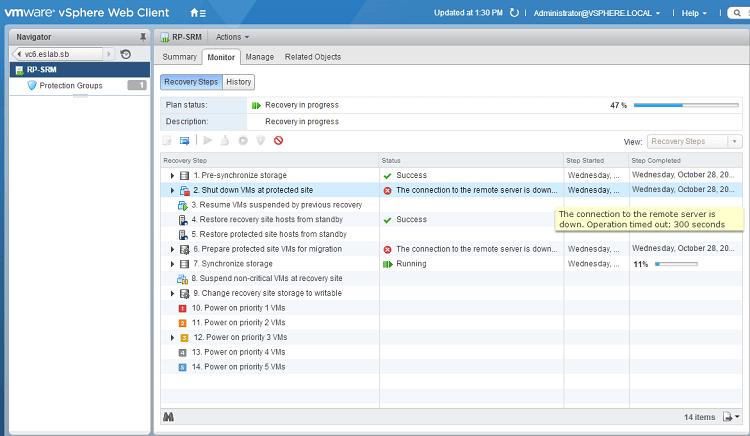This screenshot has width=750, height=436.
Task: Expand step 7 Synchronize storage
Action: click(x=173, y=264)
